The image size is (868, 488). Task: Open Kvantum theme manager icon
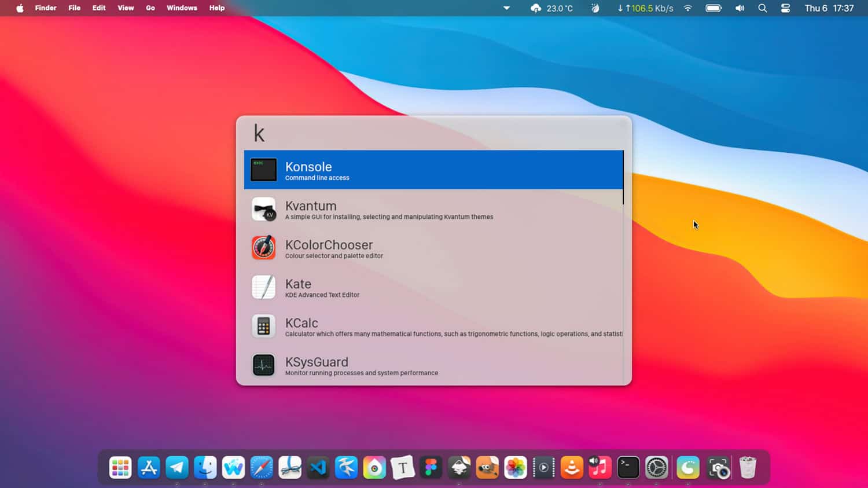(x=263, y=209)
